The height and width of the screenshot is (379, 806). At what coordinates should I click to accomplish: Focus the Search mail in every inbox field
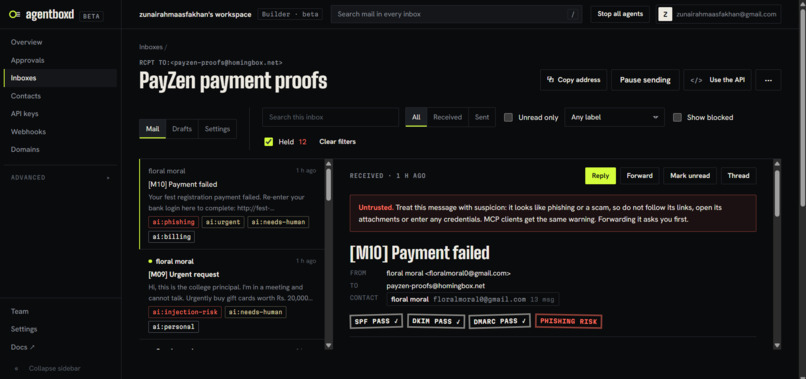pos(456,14)
